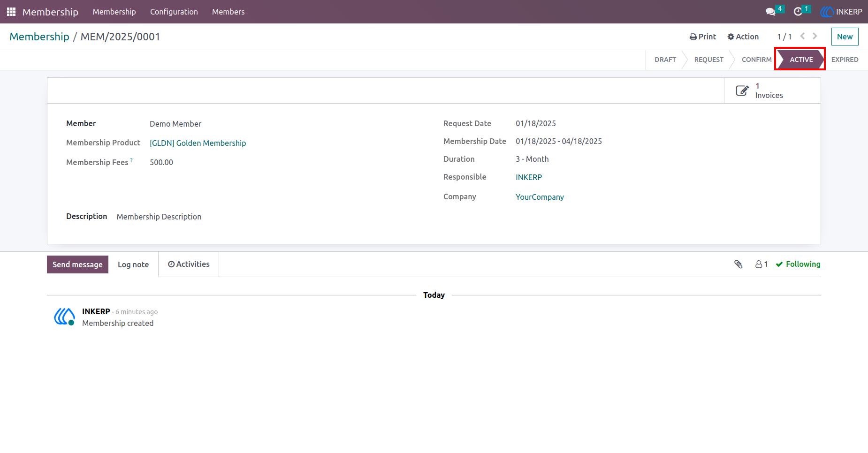Open the Membership top menu
Image resolution: width=868 pixels, height=453 pixels.
pyautogui.click(x=114, y=12)
